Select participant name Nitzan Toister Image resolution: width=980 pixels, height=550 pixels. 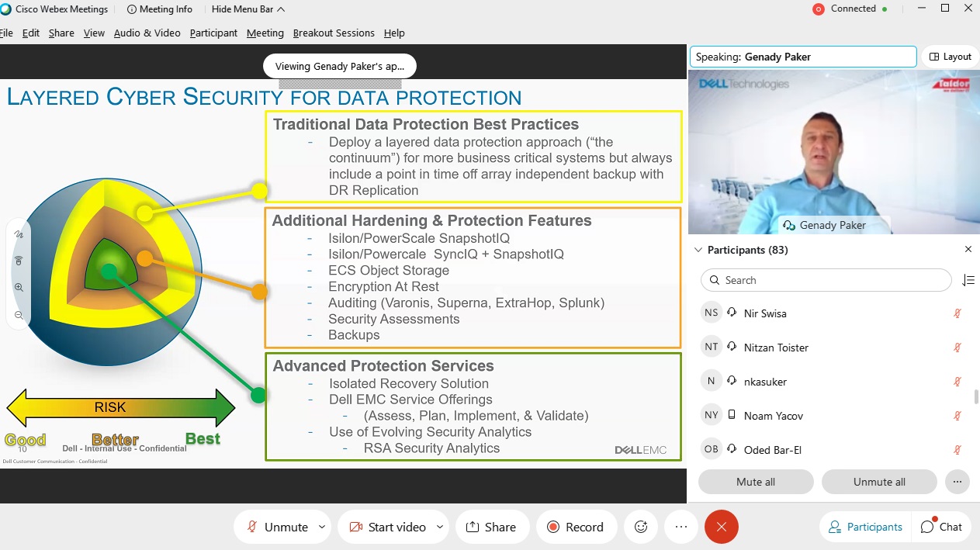(x=776, y=348)
